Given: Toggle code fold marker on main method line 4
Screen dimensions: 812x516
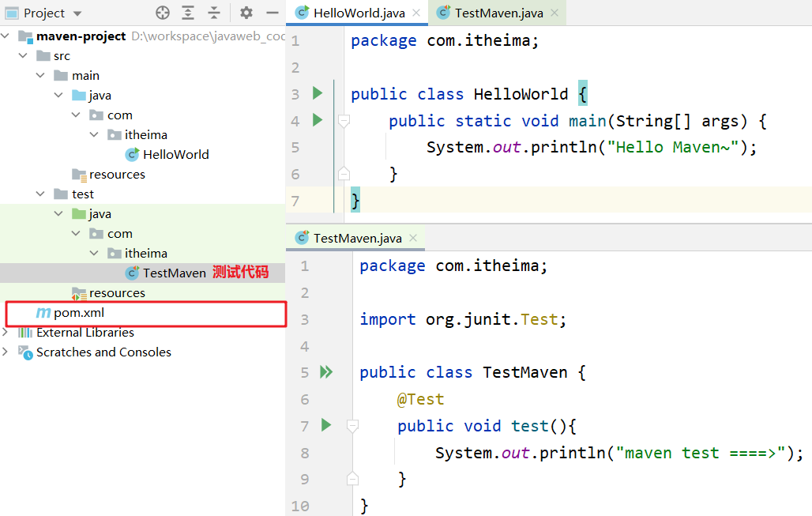Looking at the screenshot, I should click(344, 121).
